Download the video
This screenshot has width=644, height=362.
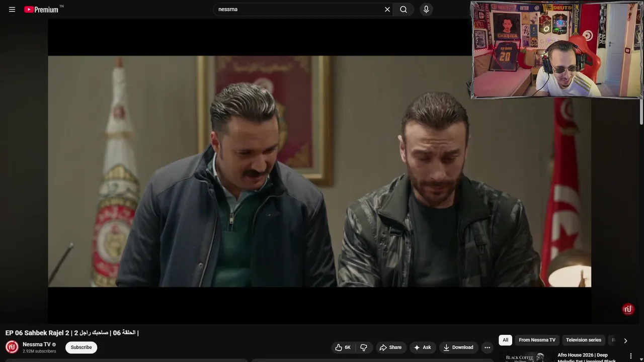458,347
